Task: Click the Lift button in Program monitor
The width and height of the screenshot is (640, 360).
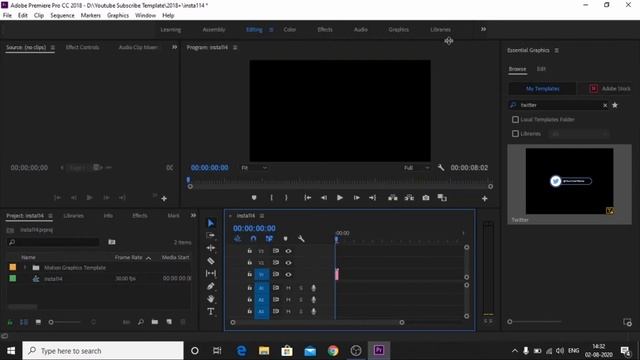Action: (x=393, y=198)
